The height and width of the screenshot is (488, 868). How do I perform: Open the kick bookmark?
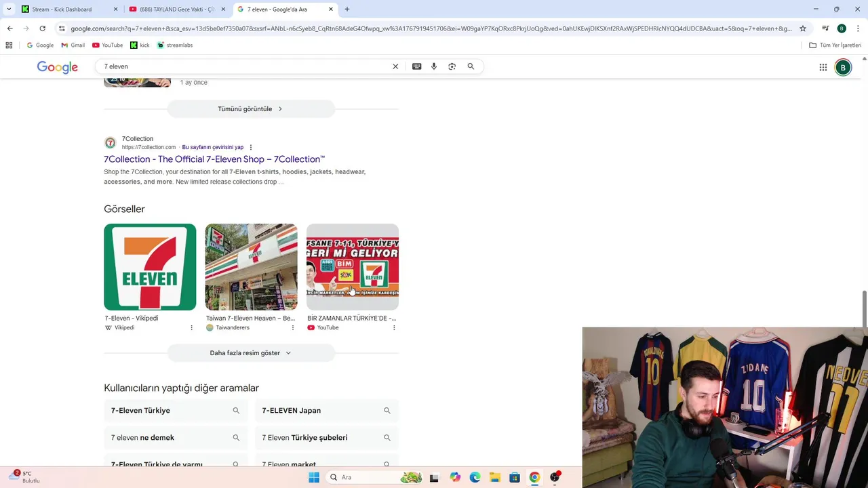pos(140,45)
